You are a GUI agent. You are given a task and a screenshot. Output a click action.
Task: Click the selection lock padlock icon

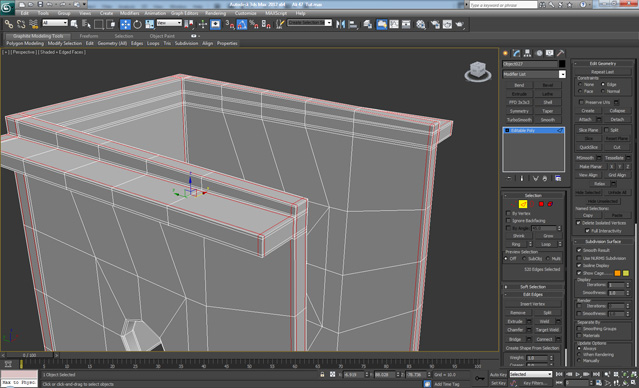coord(322,374)
